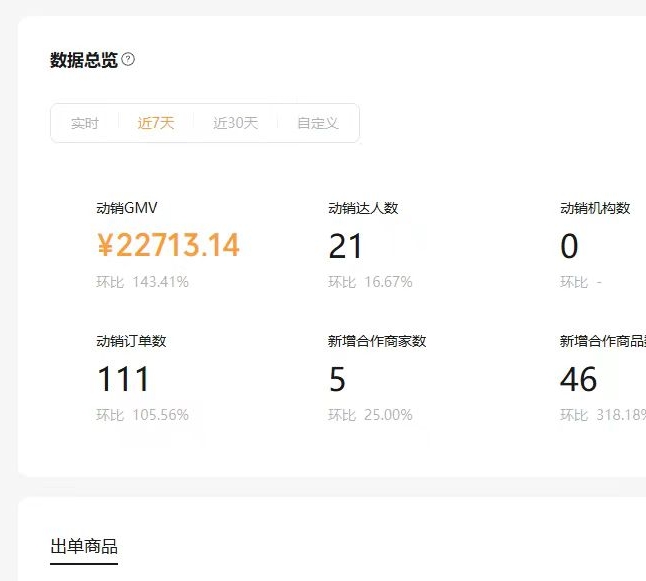Click the 动销订单数 label

131,341
